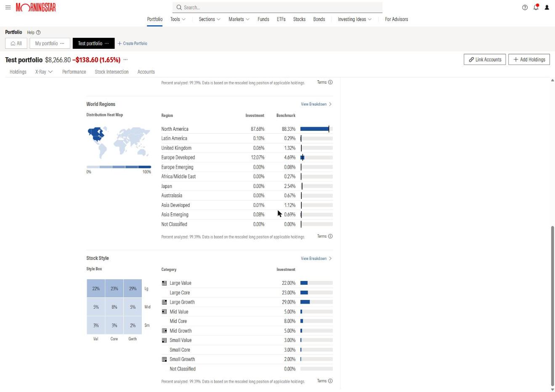Image resolution: width=555 pixels, height=392 pixels.
Task: Click Terms info icon below Stock Style table
Action: (330, 381)
